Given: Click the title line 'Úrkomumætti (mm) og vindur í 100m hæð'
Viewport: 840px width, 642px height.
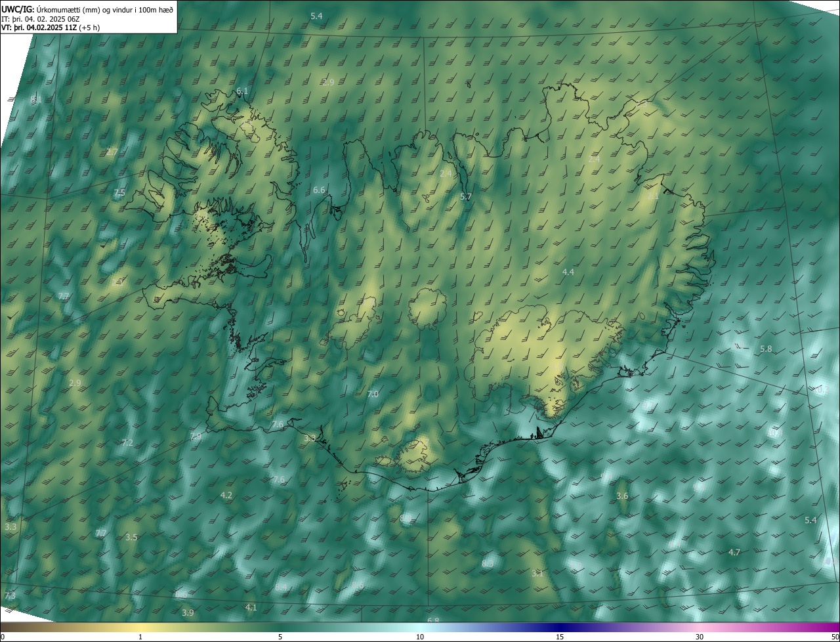Looking at the screenshot, I should 104,9.
